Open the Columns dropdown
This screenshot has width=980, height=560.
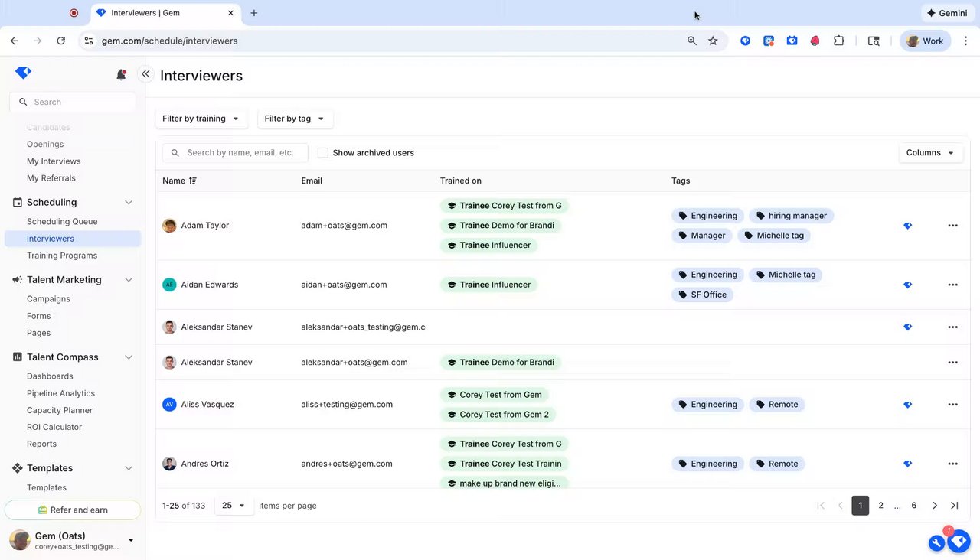point(931,153)
